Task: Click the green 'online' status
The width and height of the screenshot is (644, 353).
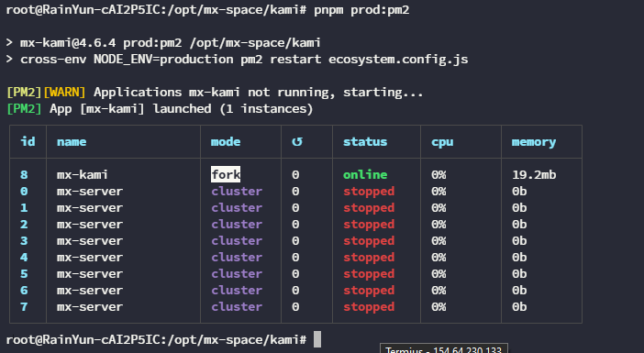Action: (365, 175)
